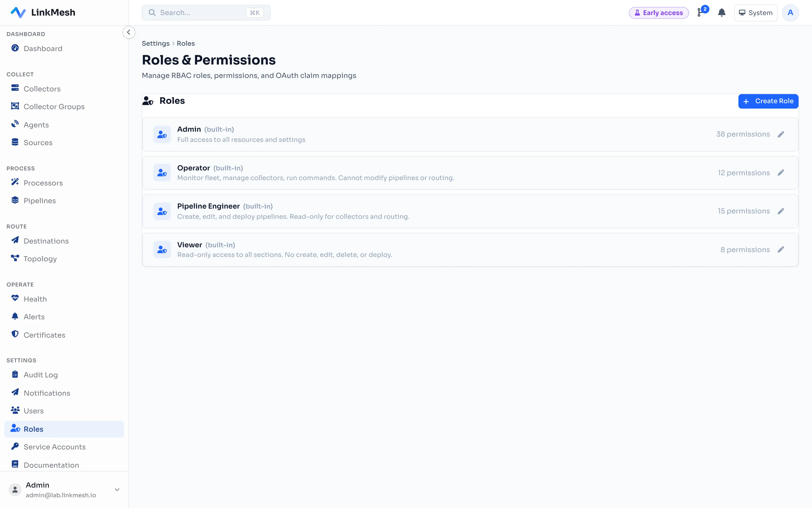Open Documentation link in sidebar

pos(64,465)
